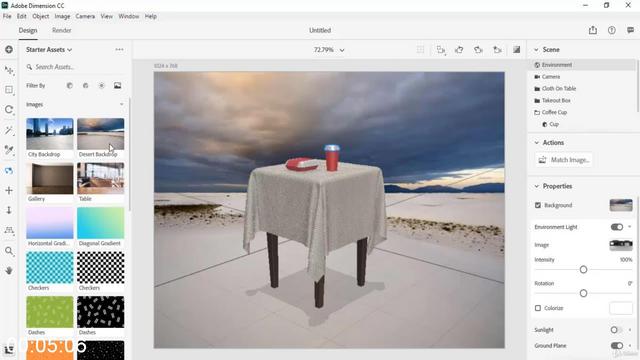Choose the Diagonal Gradient thumbnail
The width and height of the screenshot is (640, 360).
[x=100, y=223]
